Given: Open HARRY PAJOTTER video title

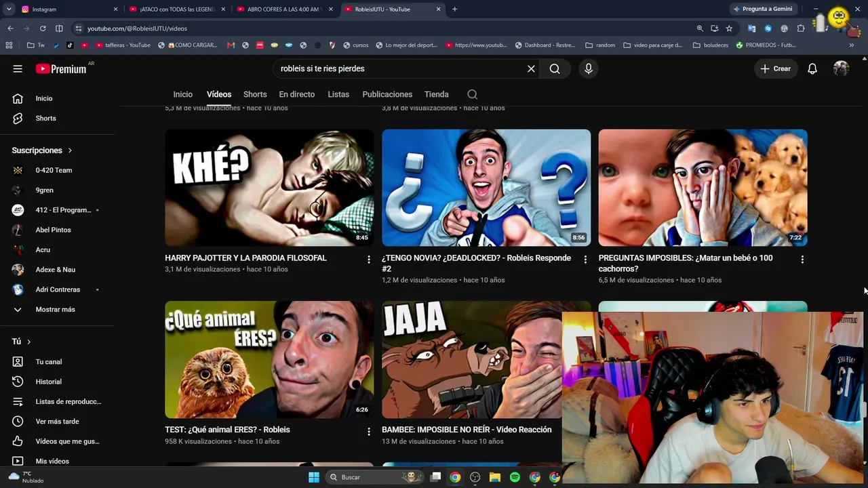Looking at the screenshot, I should (245, 258).
